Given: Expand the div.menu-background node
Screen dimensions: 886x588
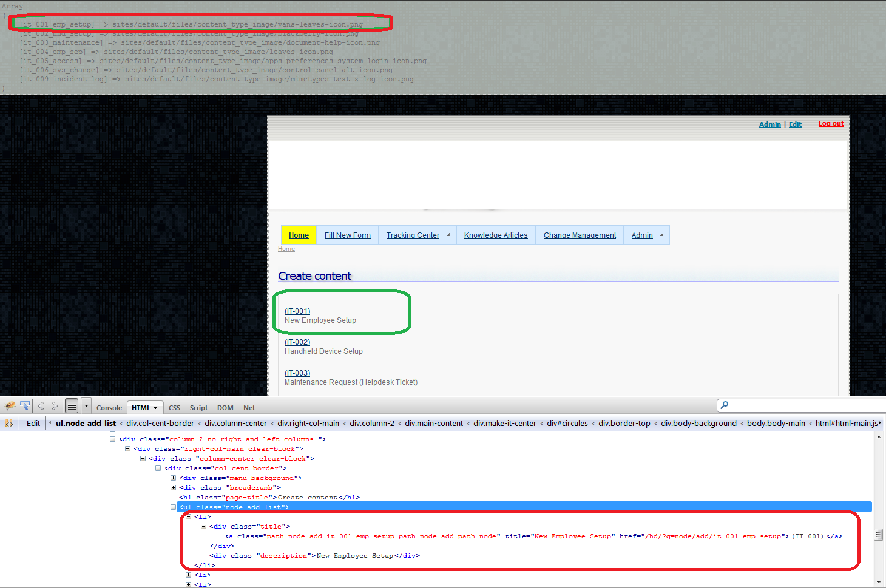Looking at the screenshot, I should click(x=173, y=478).
